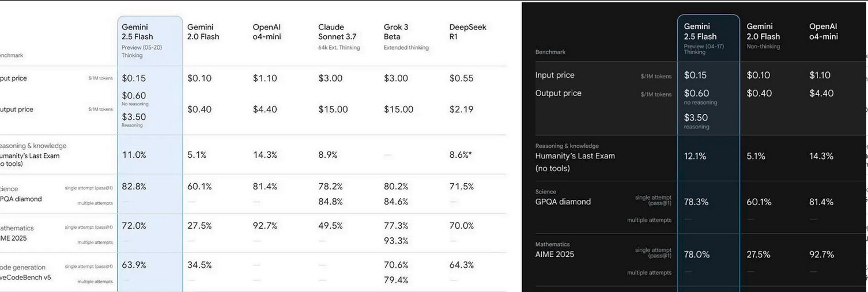Click the DeepSeek R1 $2.19 output price
The height and width of the screenshot is (292, 868).
click(x=462, y=109)
